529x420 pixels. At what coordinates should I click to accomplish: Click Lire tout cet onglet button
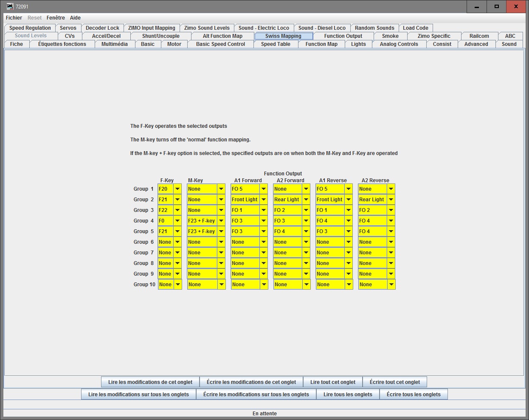[x=333, y=382]
